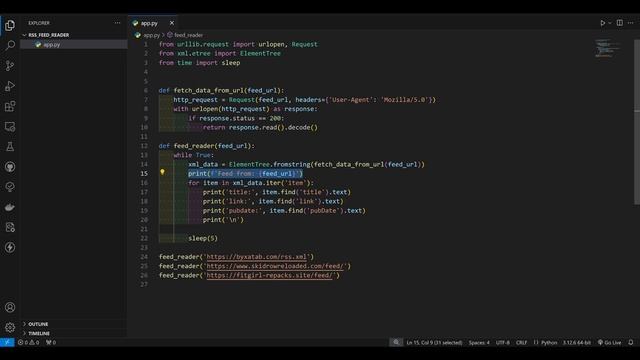This screenshot has height=360, width=640.
Task: Open the Explorer view in activity bar
Action: coord(10,25)
